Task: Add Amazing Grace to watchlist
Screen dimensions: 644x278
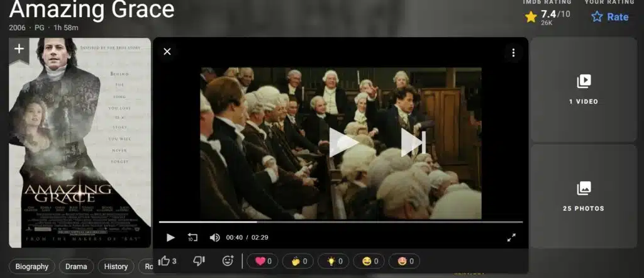Action: coord(19,50)
